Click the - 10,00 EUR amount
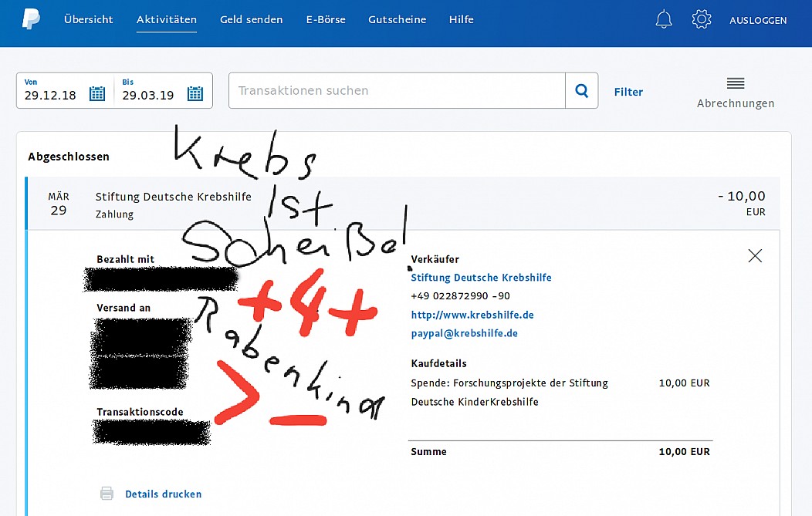 [x=741, y=203]
